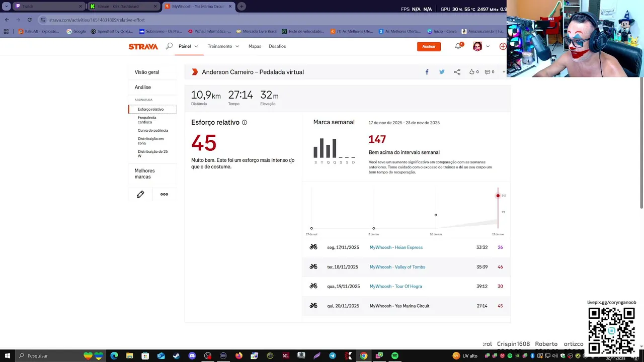Open the Amazon.com.br bookmark
Image resolution: width=644 pixels, height=362 pixels.
pos(482,31)
